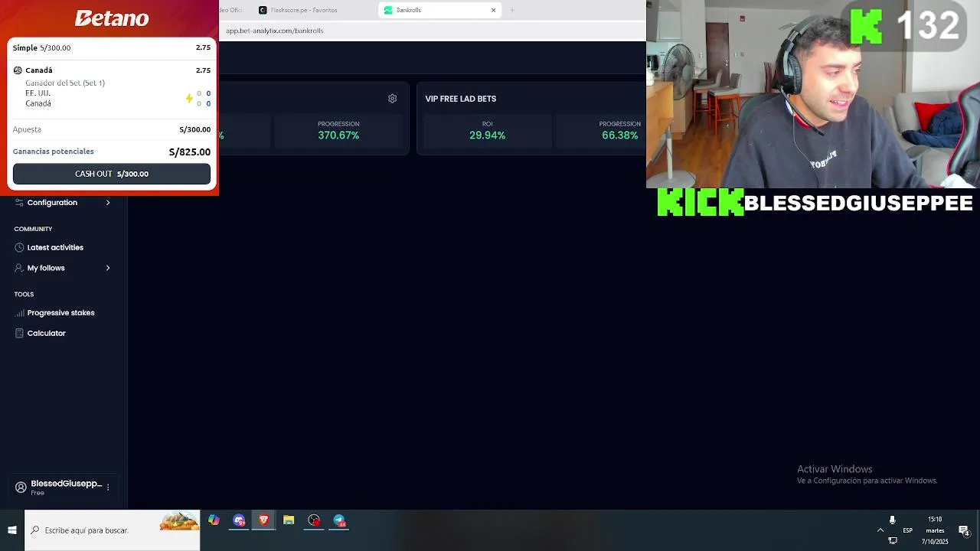This screenshot has width=980, height=551.
Task: Open a new browser tab
Action: 512,10
